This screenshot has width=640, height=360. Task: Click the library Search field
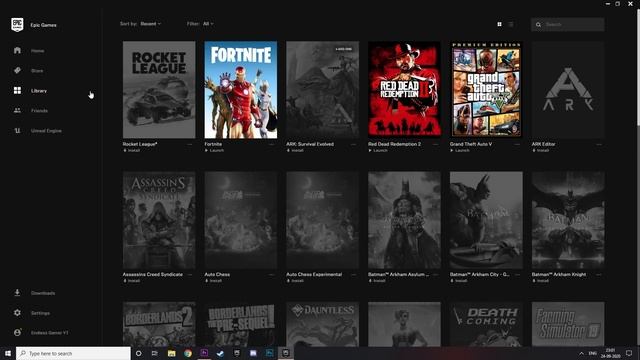[x=568, y=24]
